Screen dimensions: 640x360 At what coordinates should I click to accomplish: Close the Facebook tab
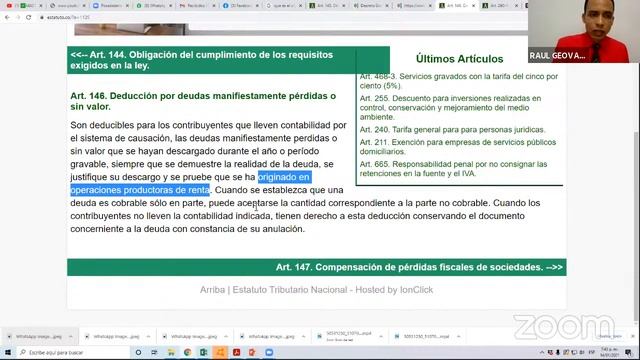[x=257, y=6]
